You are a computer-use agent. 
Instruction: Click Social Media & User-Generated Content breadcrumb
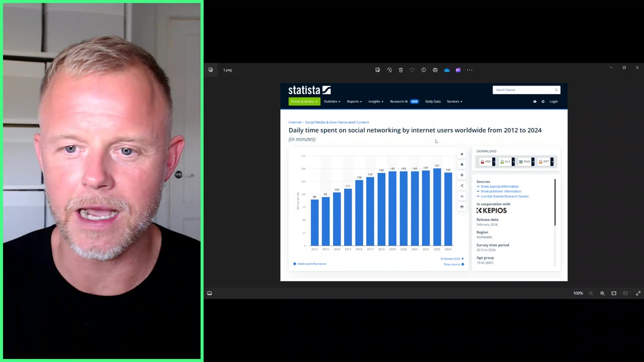pos(337,122)
